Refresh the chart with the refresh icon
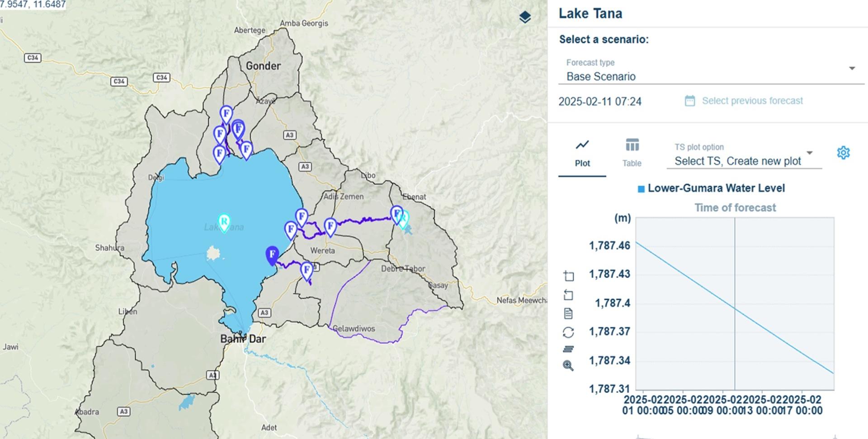 point(569,332)
